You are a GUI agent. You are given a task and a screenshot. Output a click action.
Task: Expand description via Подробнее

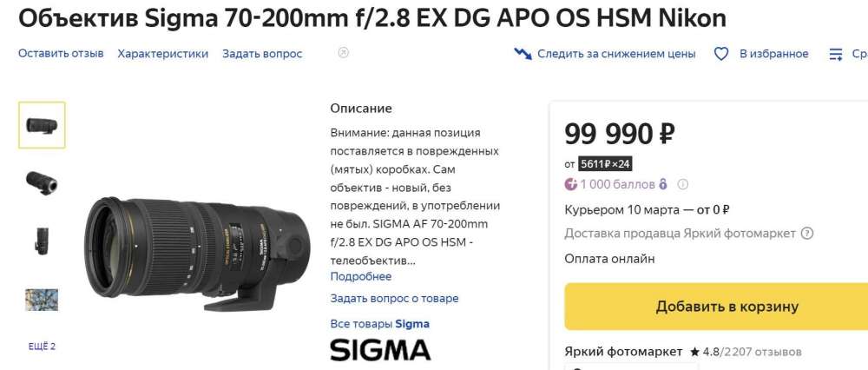[x=361, y=276]
